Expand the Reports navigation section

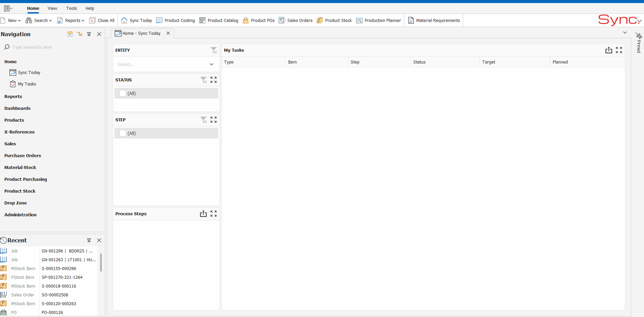point(13,97)
